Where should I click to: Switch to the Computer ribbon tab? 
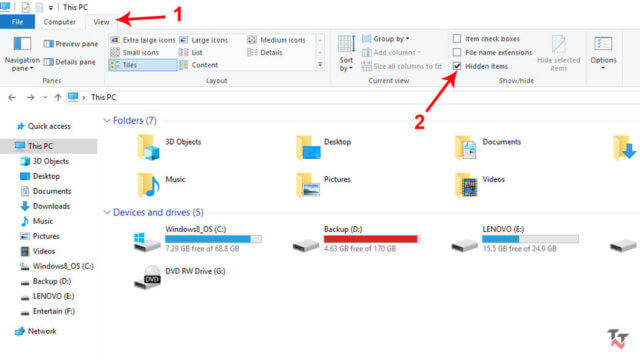click(x=60, y=22)
